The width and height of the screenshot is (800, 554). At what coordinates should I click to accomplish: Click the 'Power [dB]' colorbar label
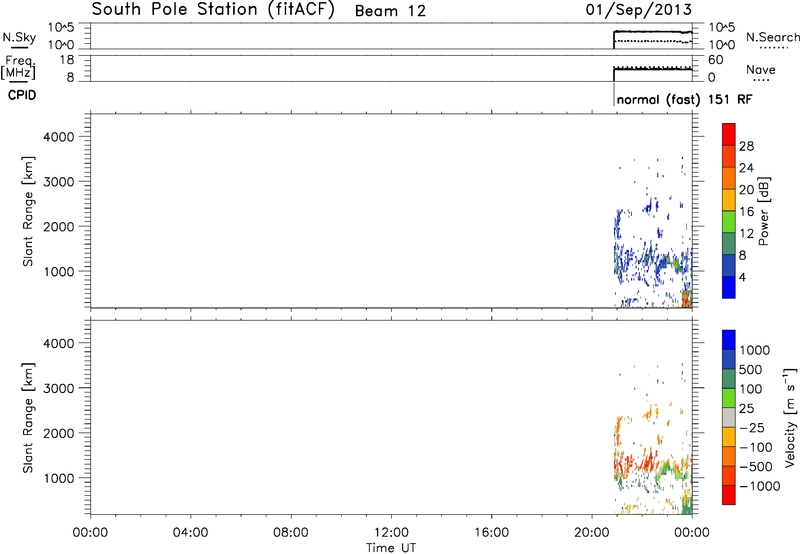click(x=763, y=211)
